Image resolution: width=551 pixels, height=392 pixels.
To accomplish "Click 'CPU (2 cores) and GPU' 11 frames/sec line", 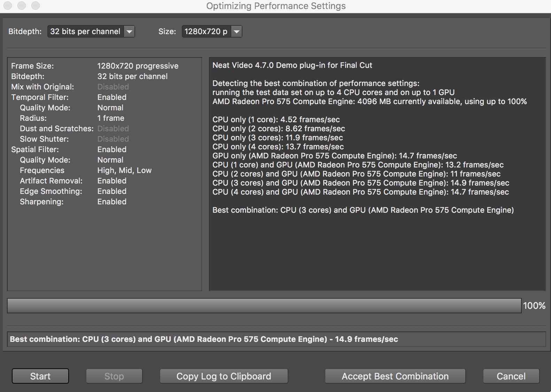I will (x=356, y=174).
